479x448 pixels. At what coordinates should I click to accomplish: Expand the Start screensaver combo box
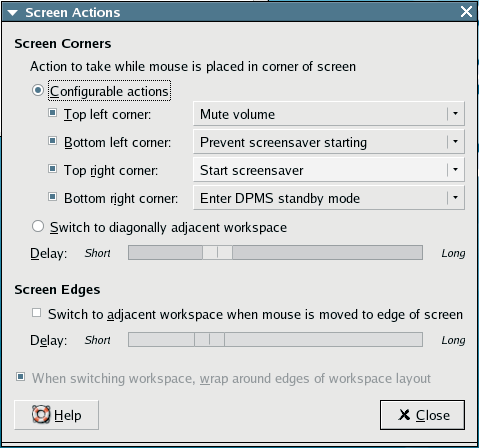(x=329, y=170)
